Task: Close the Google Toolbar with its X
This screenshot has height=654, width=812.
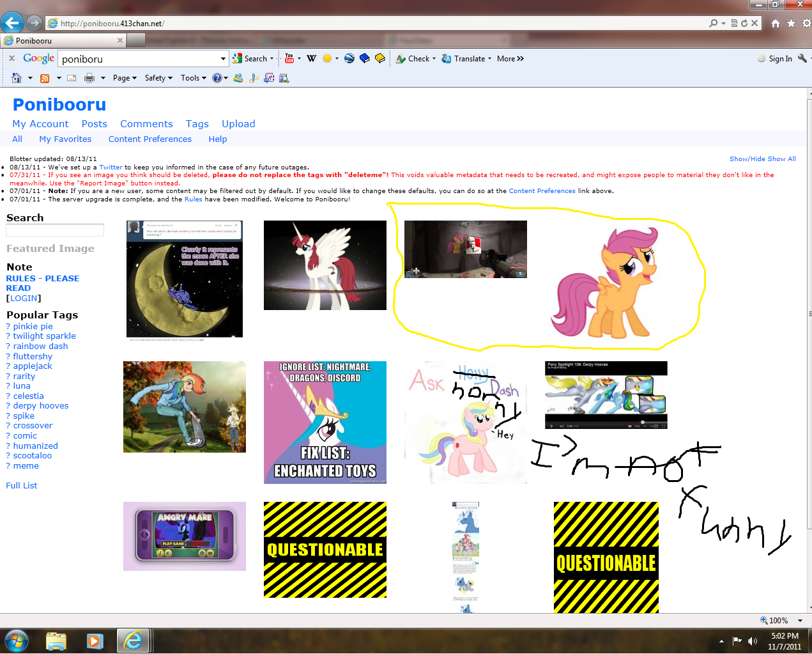Action: point(11,58)
